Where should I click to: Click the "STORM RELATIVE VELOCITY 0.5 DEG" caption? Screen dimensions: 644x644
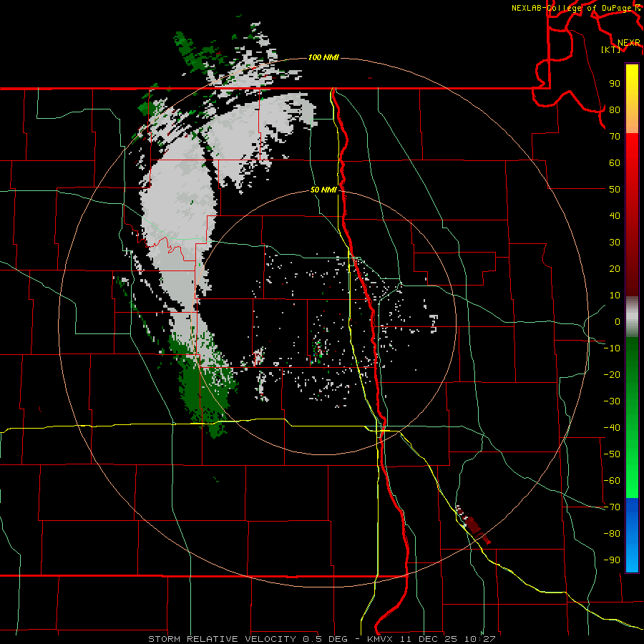(x=248, y=639)
